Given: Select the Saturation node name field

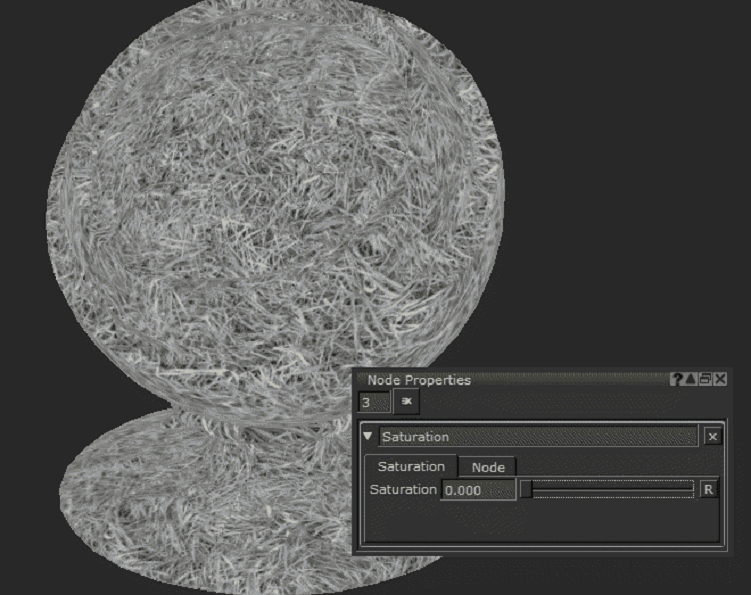Looking at the screenshot, I should point(538,437).
